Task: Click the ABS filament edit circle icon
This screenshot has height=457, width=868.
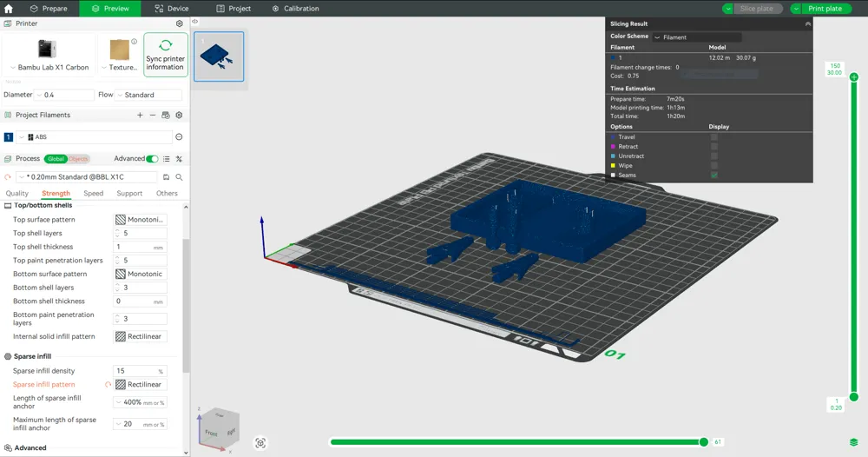Action: pos(179,136)
